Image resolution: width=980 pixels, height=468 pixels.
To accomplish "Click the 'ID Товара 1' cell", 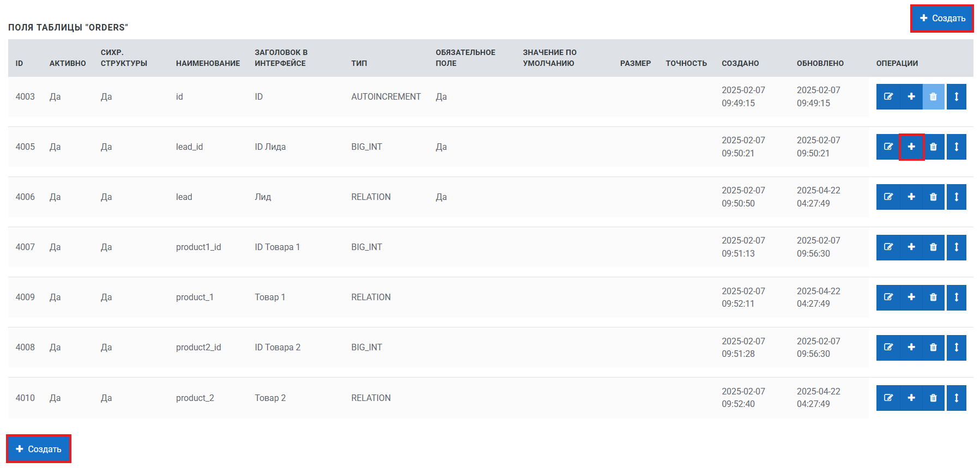I will click(x=277, y=247).
